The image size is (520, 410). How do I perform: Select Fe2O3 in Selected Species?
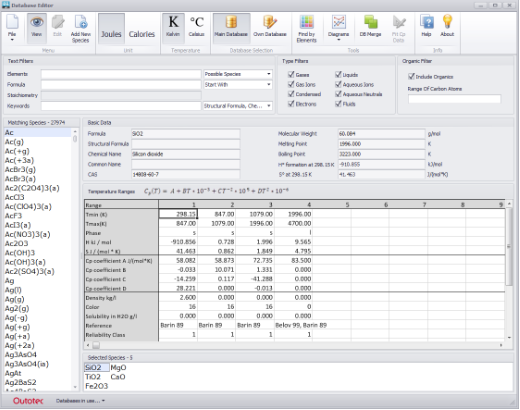pos(97,386)
